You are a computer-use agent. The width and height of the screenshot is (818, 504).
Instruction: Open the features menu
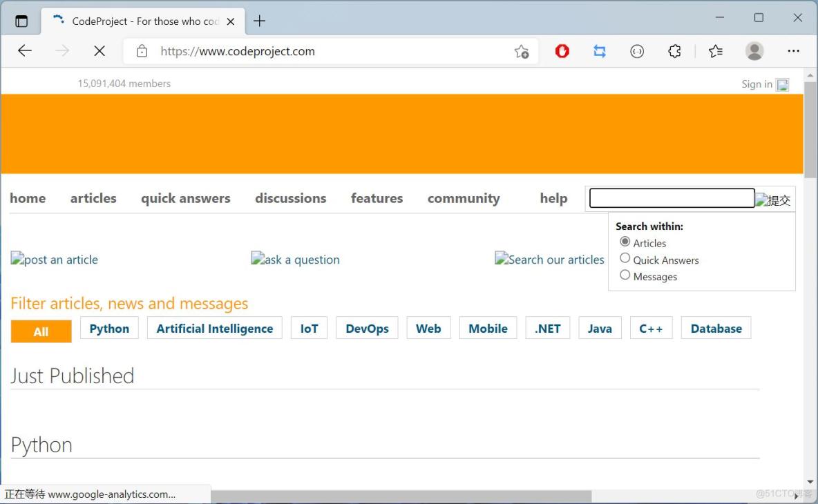[x=377, y=198]
